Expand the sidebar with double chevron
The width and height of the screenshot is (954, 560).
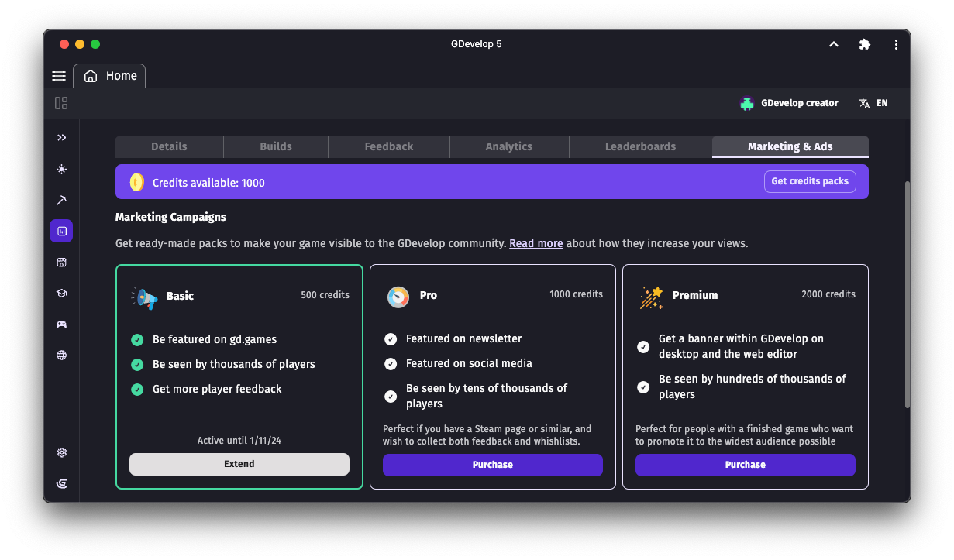[62, 138]
